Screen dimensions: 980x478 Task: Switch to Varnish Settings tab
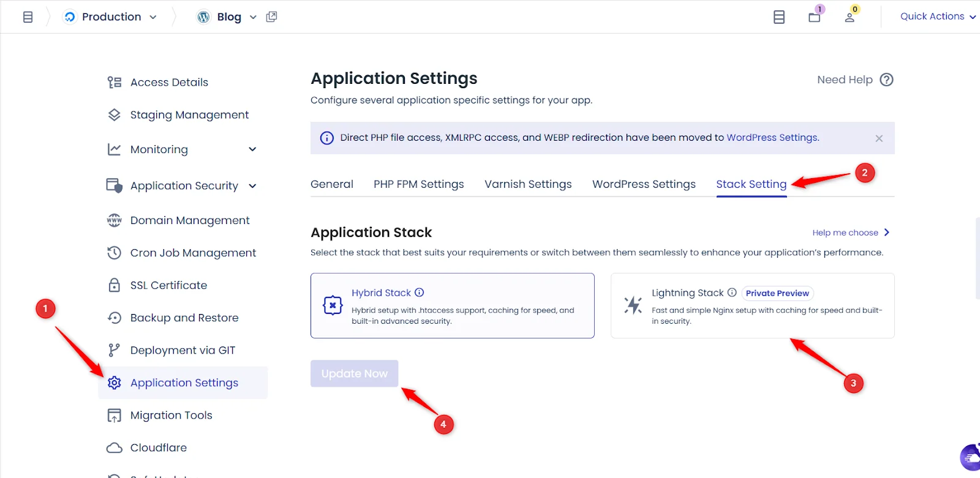(528, 184)
